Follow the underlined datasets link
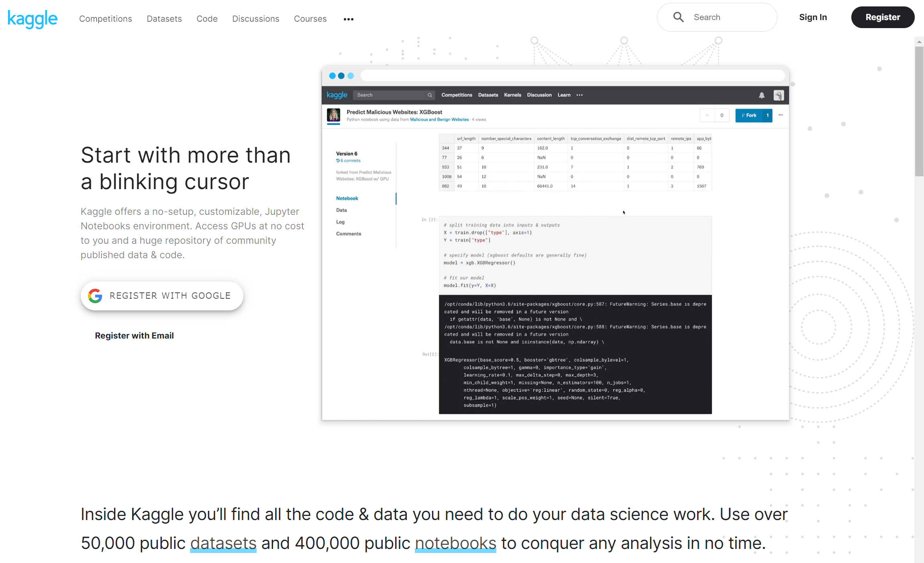924x563 pixels. [x=223, y=543]
